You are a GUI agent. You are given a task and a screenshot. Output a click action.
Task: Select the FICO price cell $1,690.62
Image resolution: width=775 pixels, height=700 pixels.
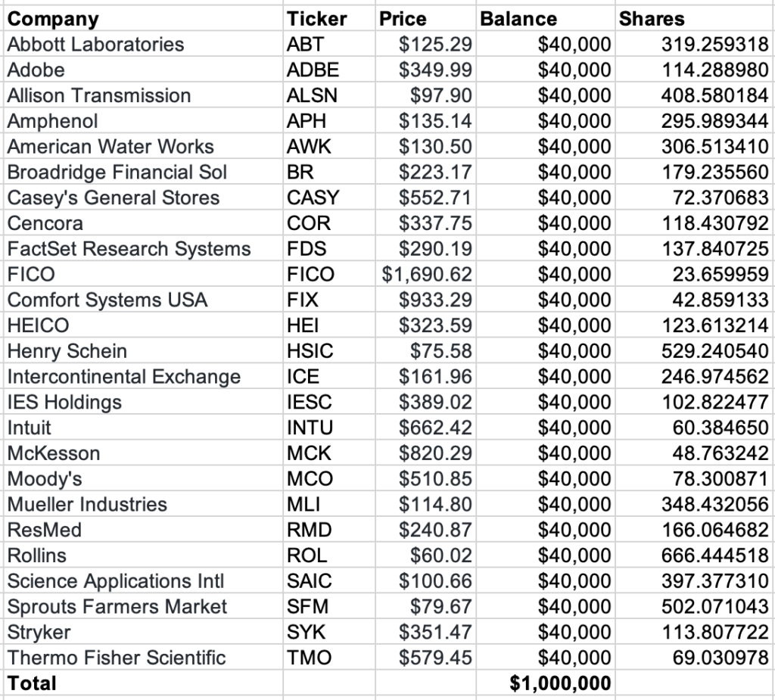coord(428,275)
